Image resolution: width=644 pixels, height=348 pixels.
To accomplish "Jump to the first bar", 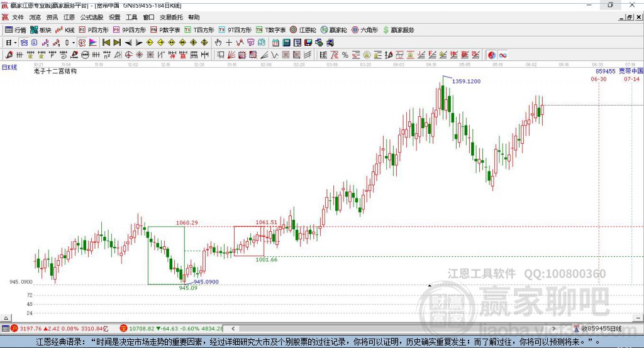I will coord(106,43).
